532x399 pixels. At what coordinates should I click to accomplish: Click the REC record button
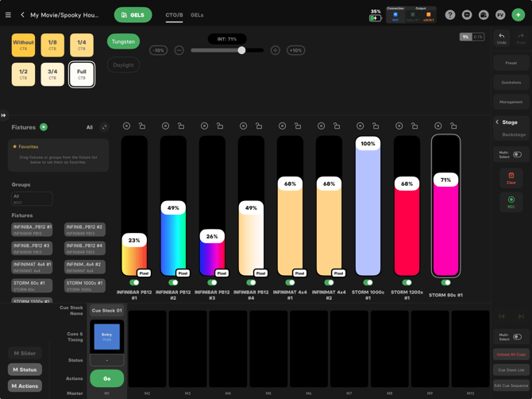coord(511,202)
